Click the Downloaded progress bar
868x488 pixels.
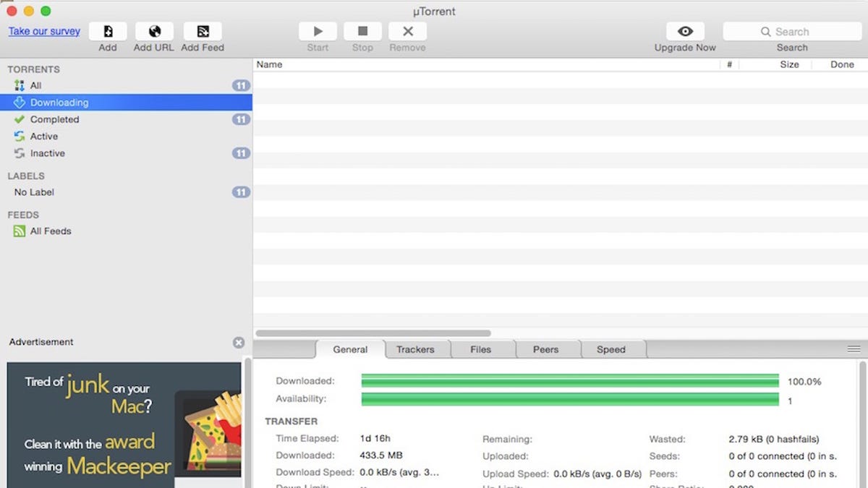coord(570,381)
